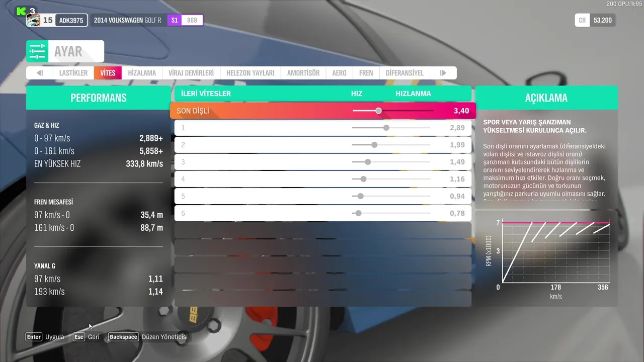Click the Fren Mesafesi section heading
This screenshot has height=362, width=644.
pos(54,202)
